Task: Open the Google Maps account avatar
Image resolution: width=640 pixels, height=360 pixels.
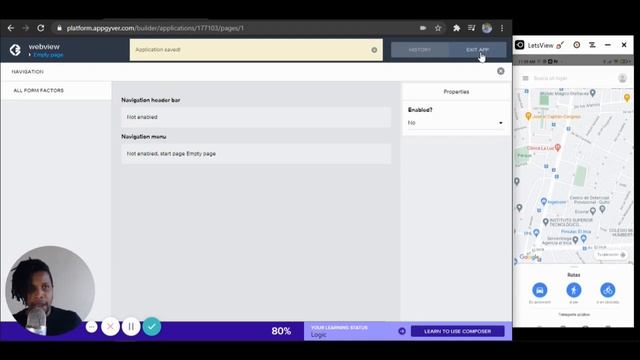Action: [x=622, y=78]
